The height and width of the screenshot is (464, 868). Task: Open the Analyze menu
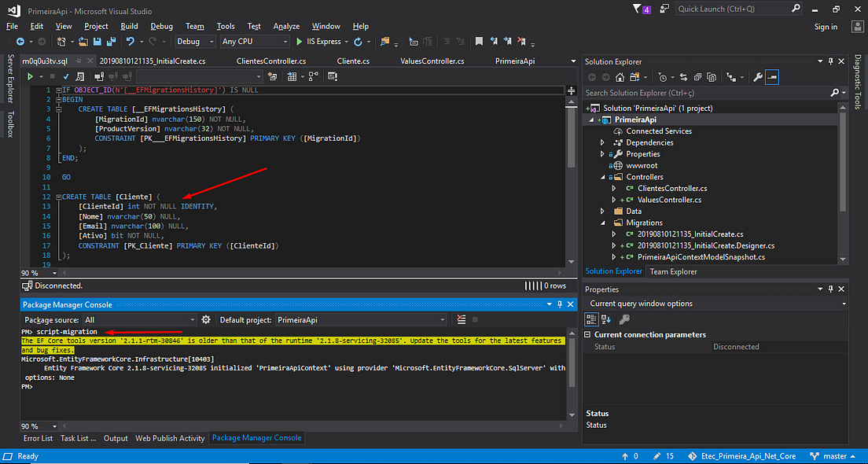tap(286, 26)
